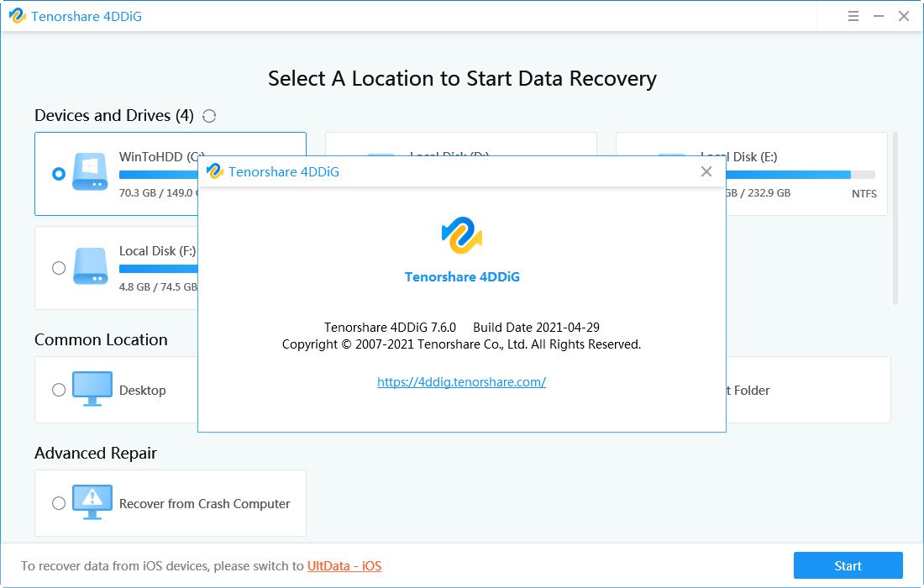Click the 4DDiG logo in dialog center
Screen dimensions: 924x588
click(462, 236)
